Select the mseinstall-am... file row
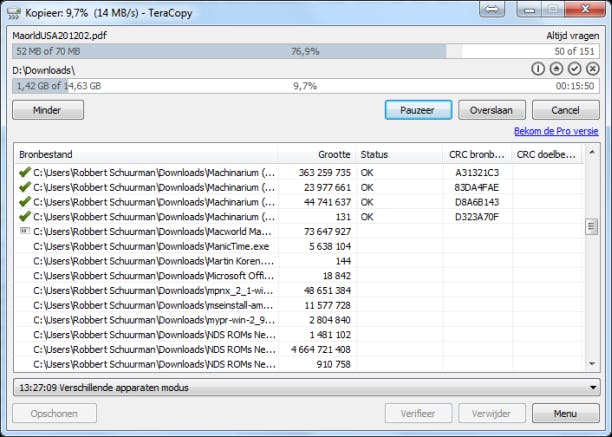This screenshot has width=612, height=437. pos(299,305)
